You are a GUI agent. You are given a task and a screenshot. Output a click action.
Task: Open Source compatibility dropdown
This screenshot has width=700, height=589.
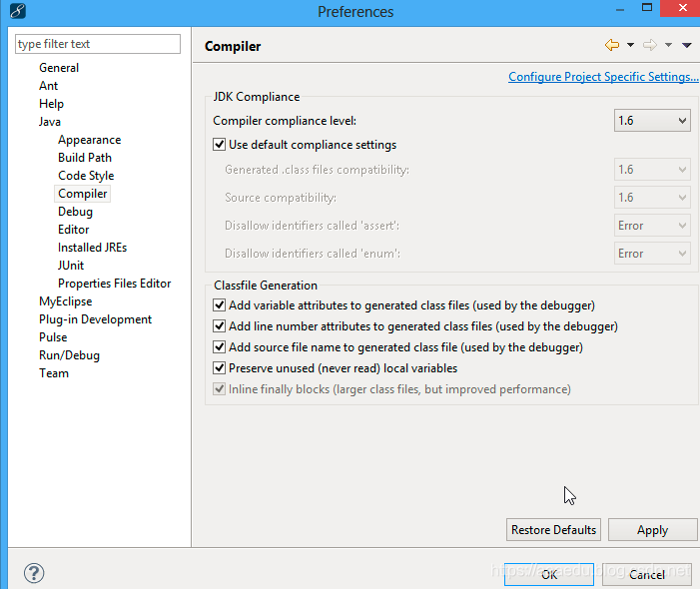(x=652, y=198)
